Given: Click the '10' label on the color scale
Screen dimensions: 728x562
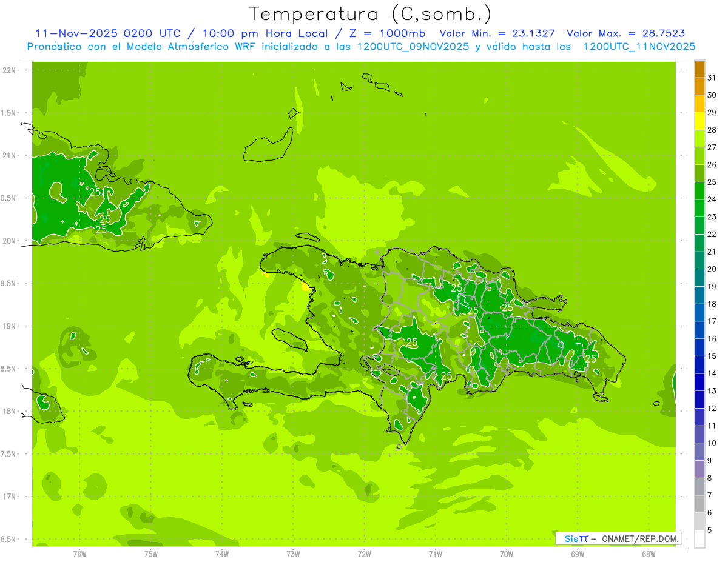Looking at the screenshot, I should click(712, 444).
